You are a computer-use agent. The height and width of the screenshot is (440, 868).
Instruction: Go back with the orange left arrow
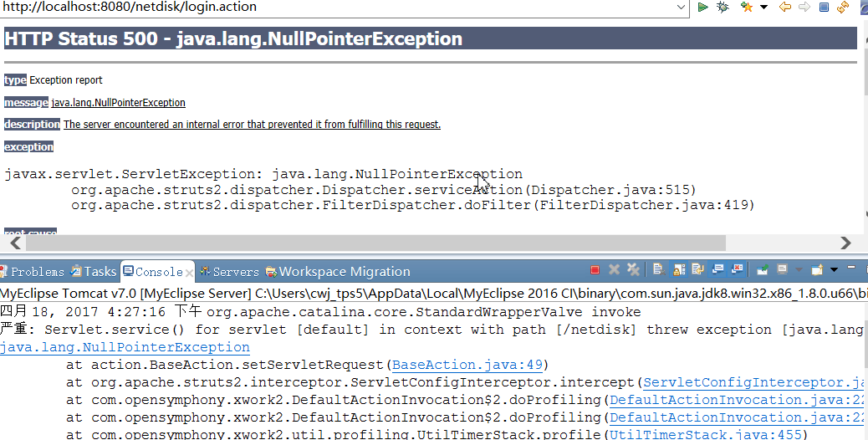(x=784, y=7)
